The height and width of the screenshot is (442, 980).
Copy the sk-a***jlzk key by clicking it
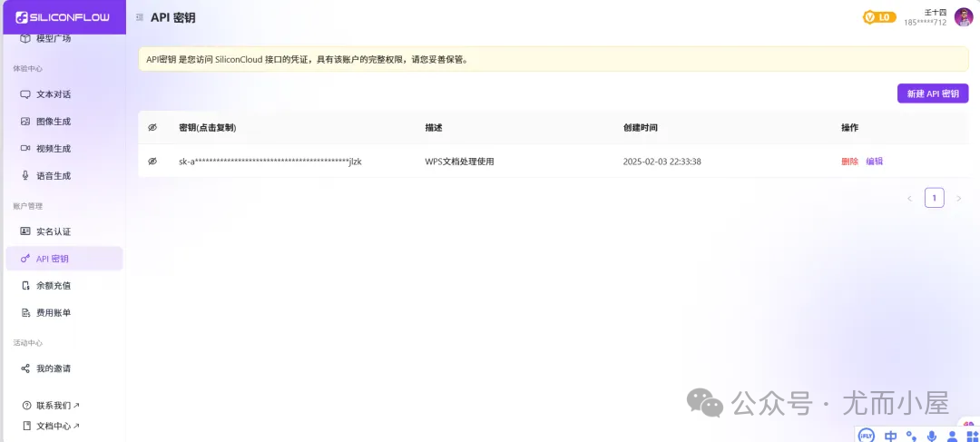(270, 162)
